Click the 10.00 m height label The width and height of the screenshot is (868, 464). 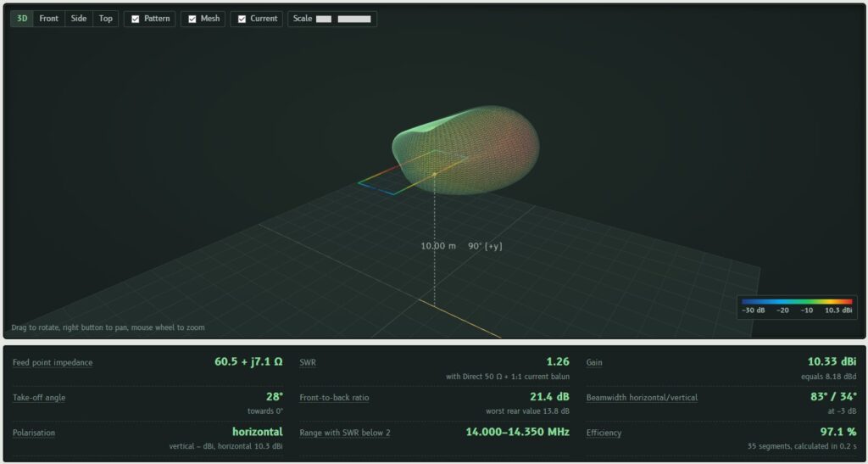point(438,246)
